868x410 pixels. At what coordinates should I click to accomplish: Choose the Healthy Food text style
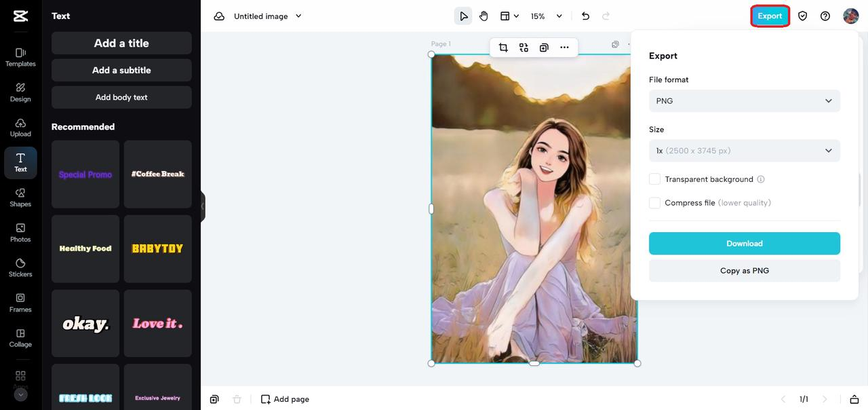(x=85, y=249)
